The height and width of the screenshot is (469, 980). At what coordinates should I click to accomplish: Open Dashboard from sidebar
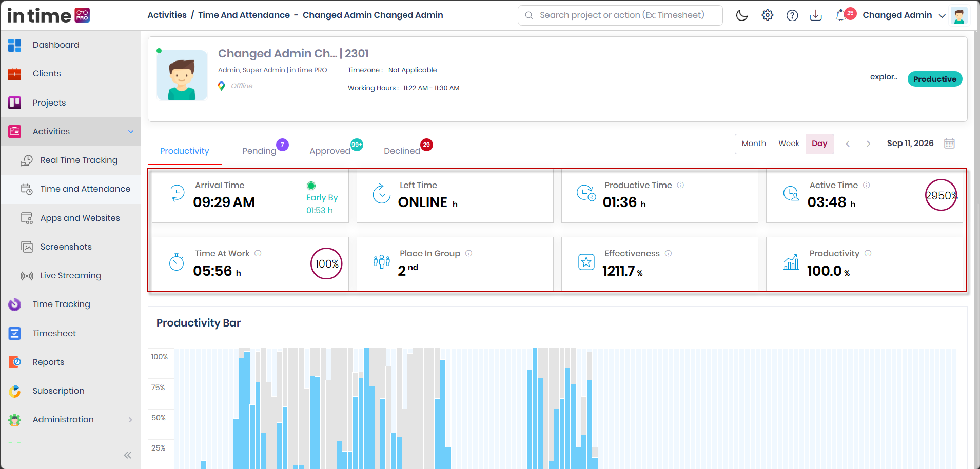click(70, 45)
